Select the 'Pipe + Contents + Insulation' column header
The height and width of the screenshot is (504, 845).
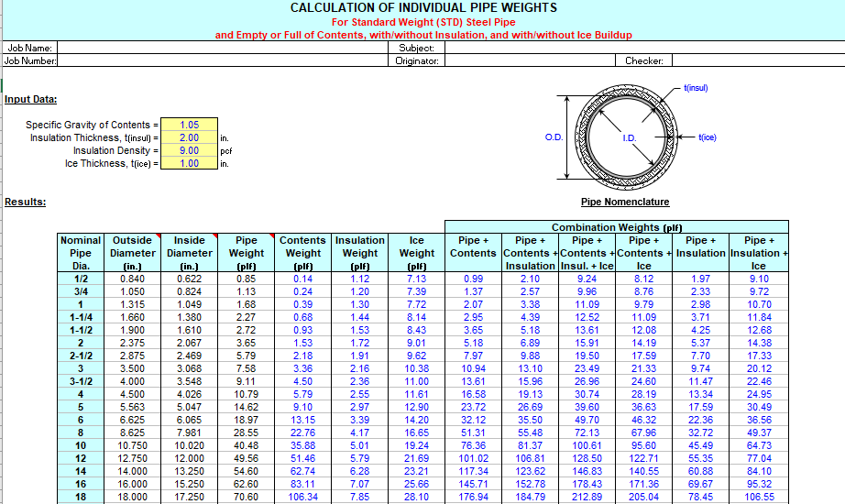tap(531, 253)
